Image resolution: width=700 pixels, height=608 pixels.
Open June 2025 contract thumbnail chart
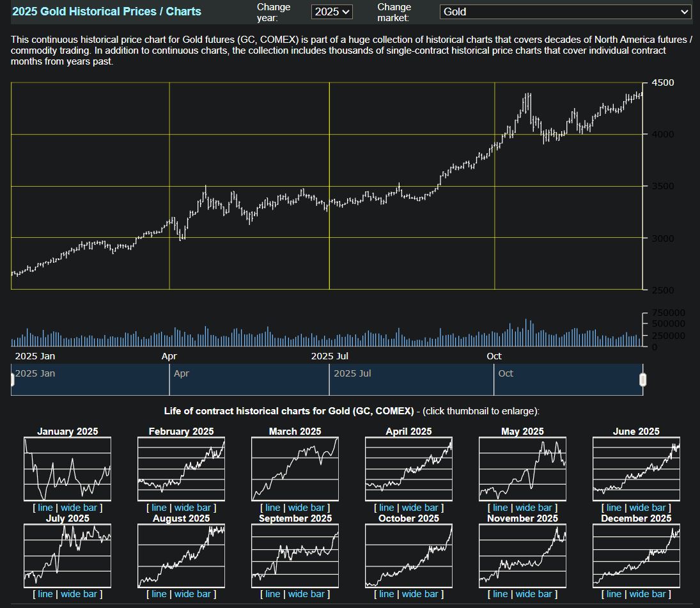pyautogui.click(x=636, y=469)
